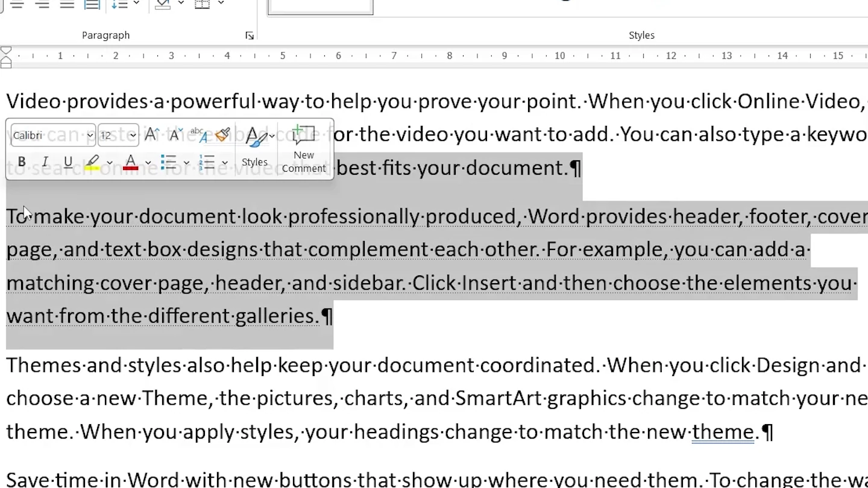Click the words "Online Video" in first line
Viewport: 868px width, 488px height.
[800, 101]
